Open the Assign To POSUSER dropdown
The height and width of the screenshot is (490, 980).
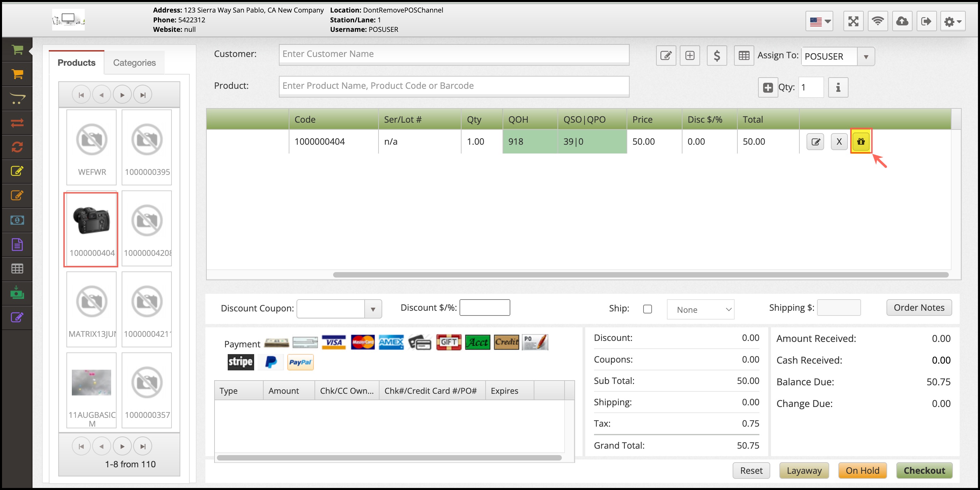click(x=865, y=57)
